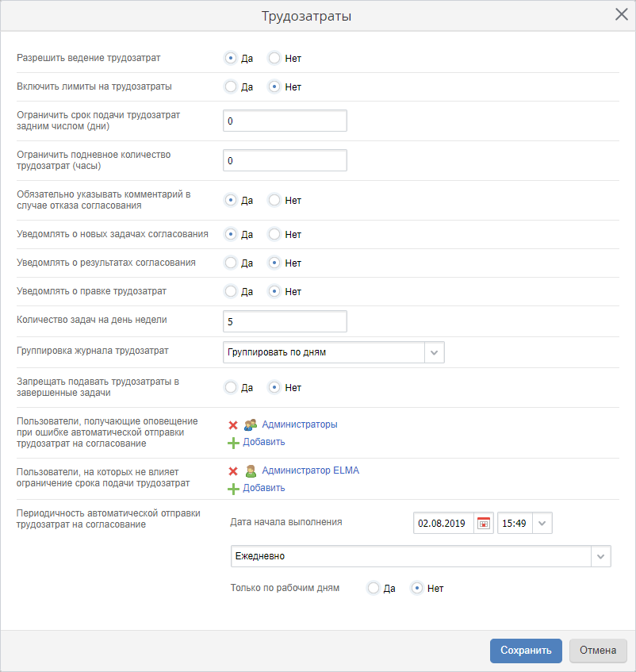Enable Да for Только по рабочим дням
Viewport: 636px width, 672px height.
374,589
